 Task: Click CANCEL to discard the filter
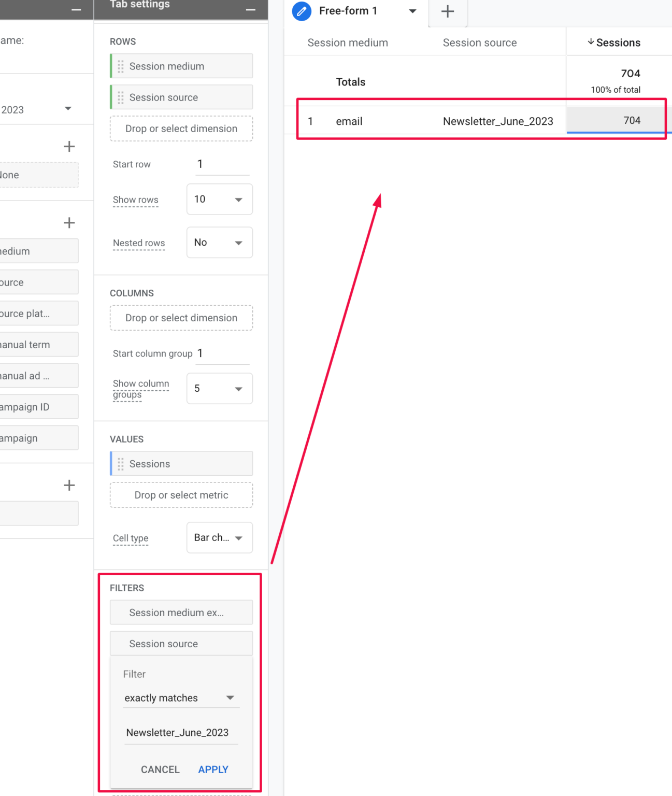pyautogui.click(x=160, y=769)
